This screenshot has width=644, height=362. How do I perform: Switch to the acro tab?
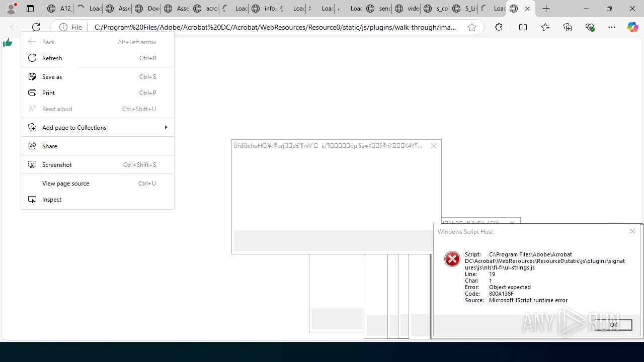coord(205,9)
